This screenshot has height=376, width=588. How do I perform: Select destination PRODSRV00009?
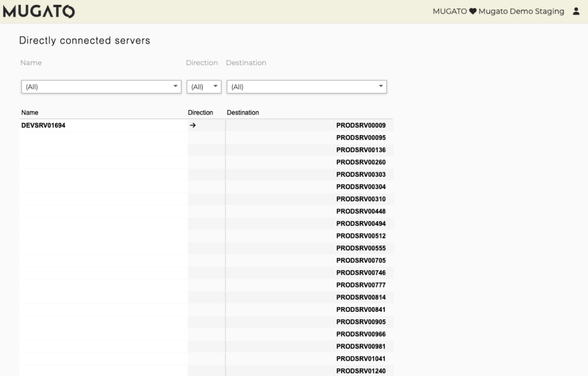point(361,125)
